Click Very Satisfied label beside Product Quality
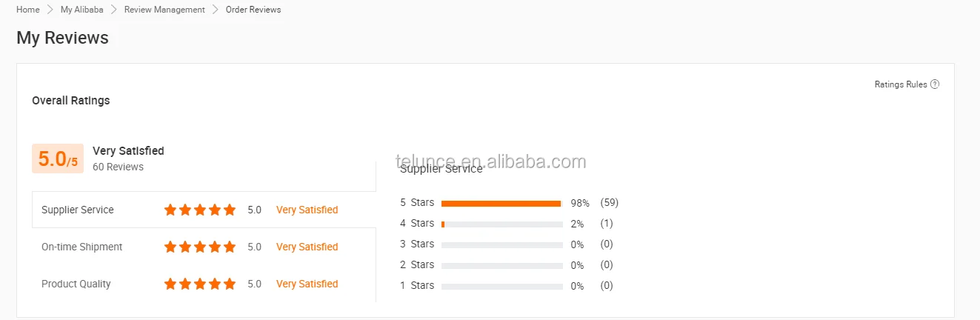 pos(307,284)
